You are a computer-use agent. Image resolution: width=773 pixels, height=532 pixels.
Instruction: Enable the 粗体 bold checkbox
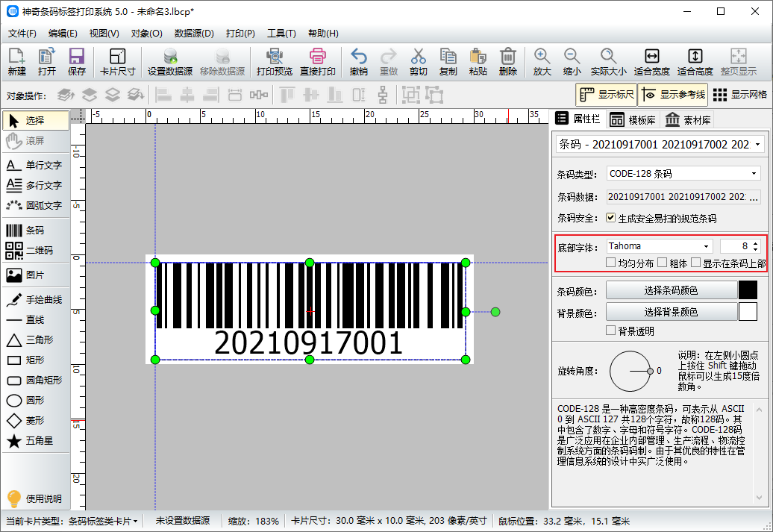coord(662,263)
